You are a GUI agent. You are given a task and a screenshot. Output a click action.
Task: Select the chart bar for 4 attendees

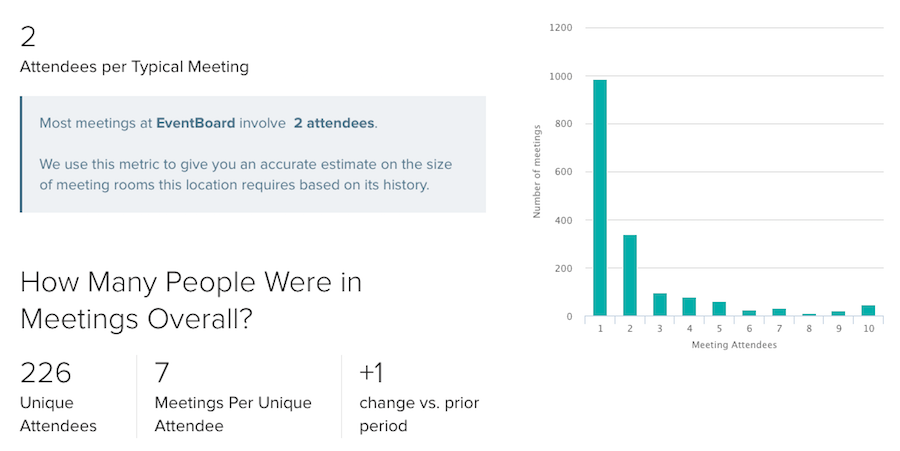point(689,307)
